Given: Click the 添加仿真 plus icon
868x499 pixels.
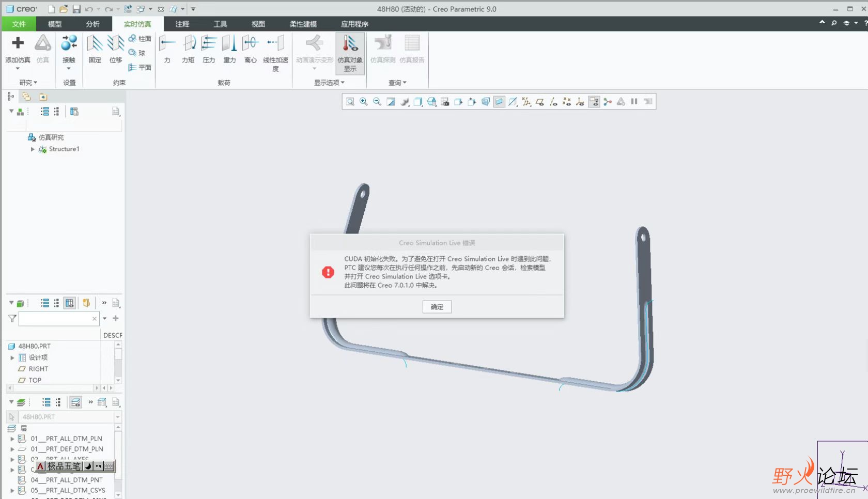Looking at the screenshot, I should click(18, 43).
